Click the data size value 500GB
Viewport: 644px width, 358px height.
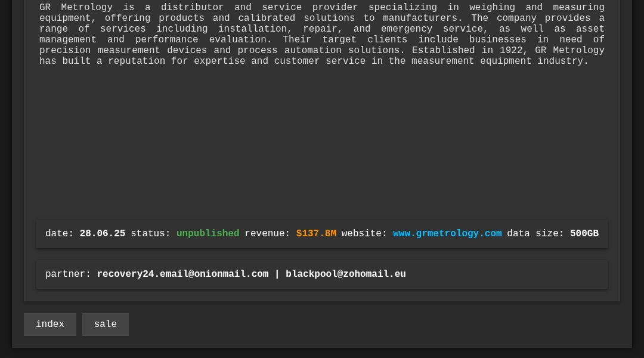click(x=584, y=233)
